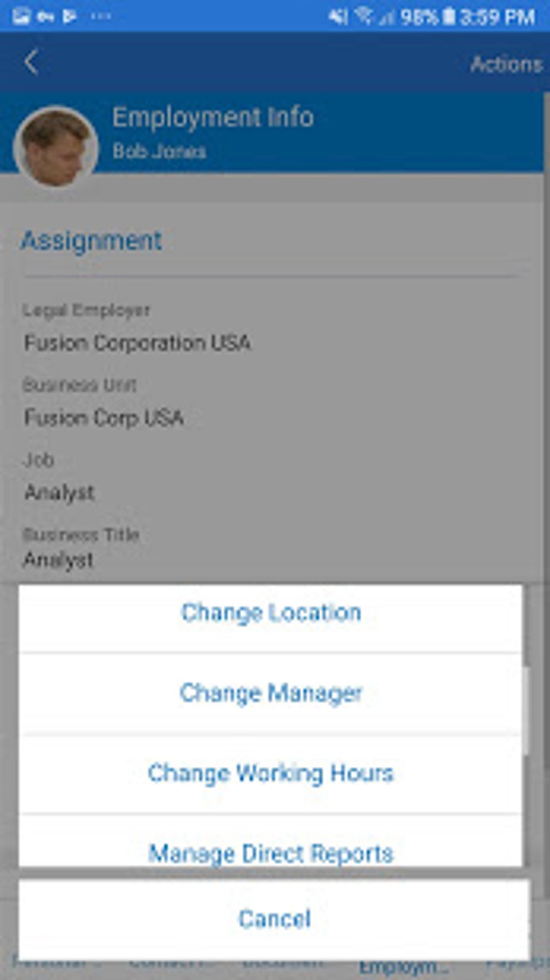
Task: Select Change Working Hours
Action: (x=271, y=773)
